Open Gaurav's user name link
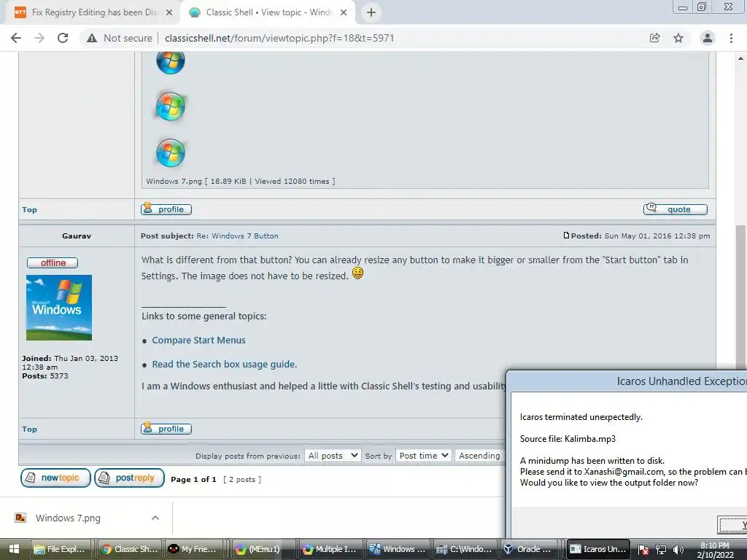This screenshot has width=747, height=560. pyautogui.click(x=76, y=236)
